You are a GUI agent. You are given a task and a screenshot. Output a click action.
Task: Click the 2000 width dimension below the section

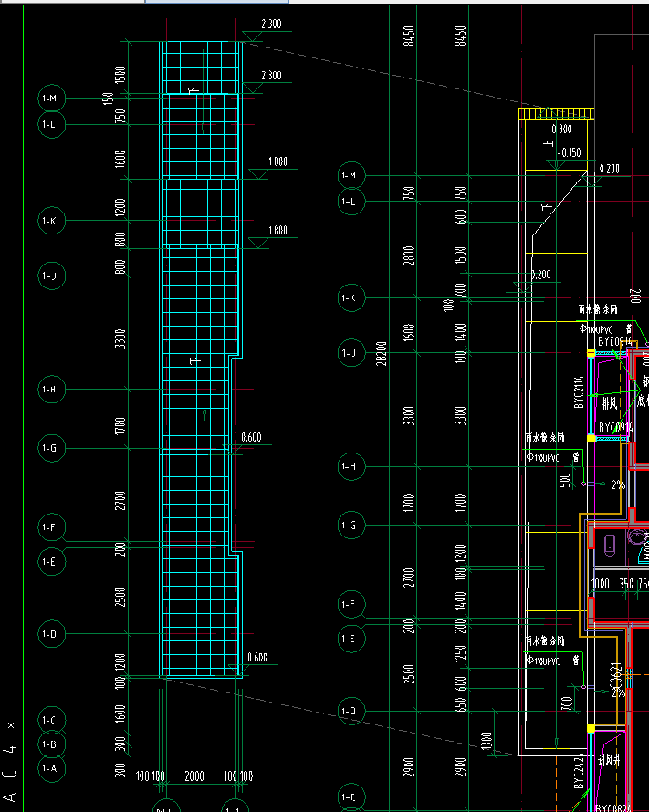click(194, 776)
